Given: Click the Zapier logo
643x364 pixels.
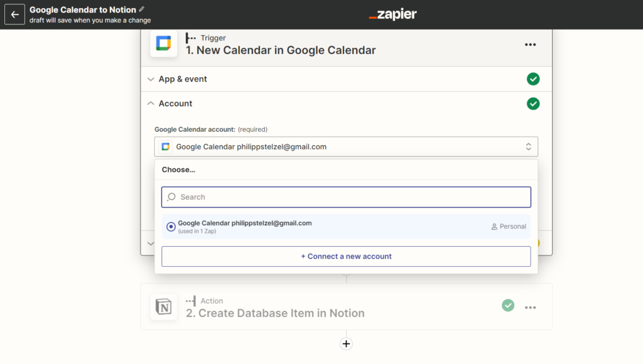Looking at the screenshot, I should [x=392, y=14].
